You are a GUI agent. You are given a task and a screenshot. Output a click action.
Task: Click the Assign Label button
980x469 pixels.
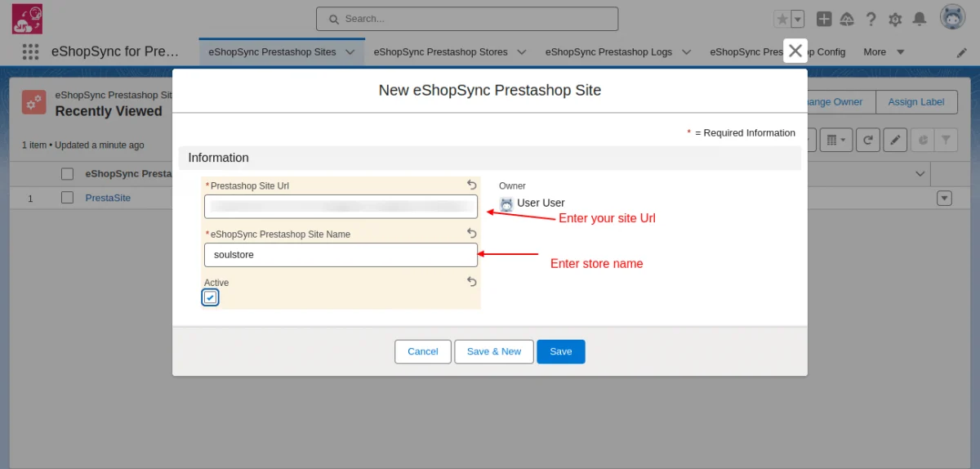pyautogui.click(x=916, y=102)
